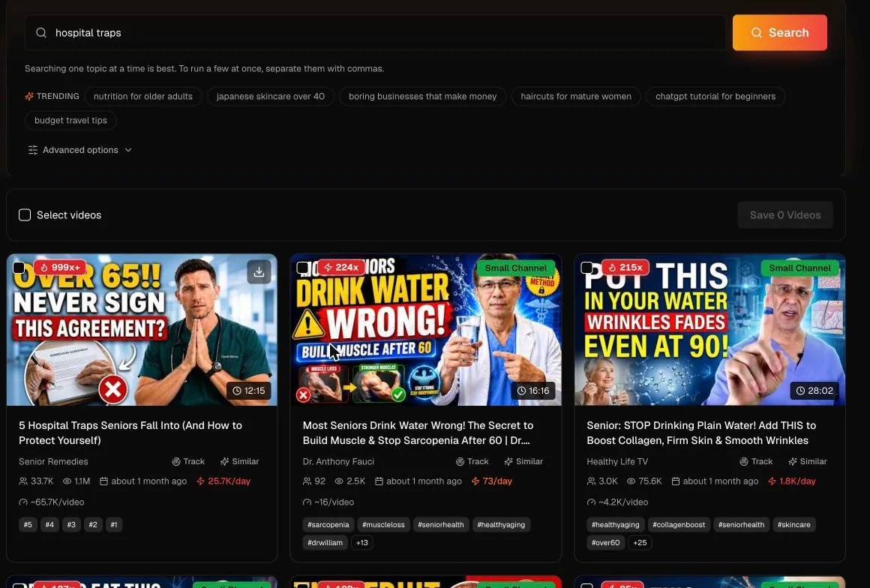Screen dimensions: 870x588
Task: Click the '25.7K/day' velocity stat
Action: [223, 481]
